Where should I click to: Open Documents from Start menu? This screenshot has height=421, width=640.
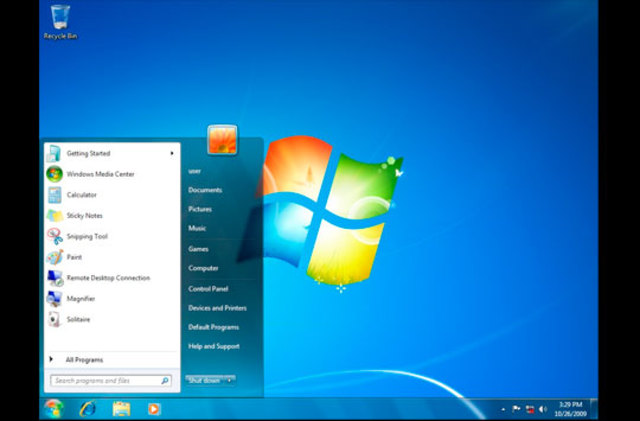click(205, 190)
